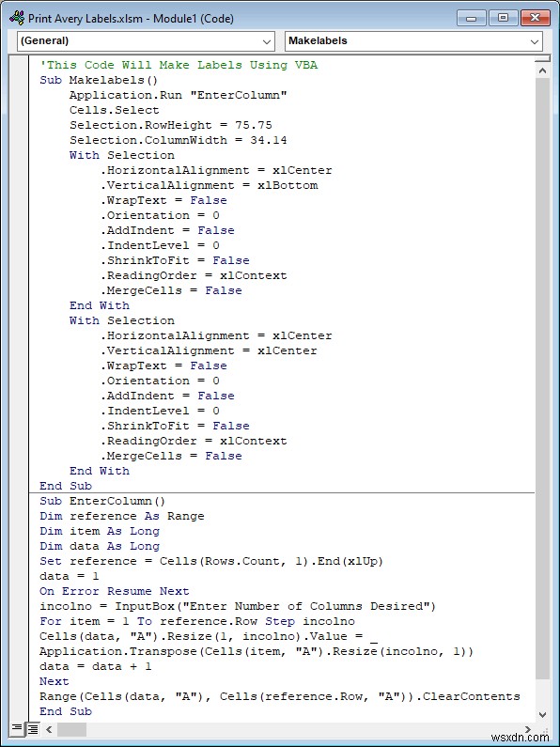Click the .VerticalAlignment = xlCenter line
Screen dimensions: 560x747
coord(209,350)
